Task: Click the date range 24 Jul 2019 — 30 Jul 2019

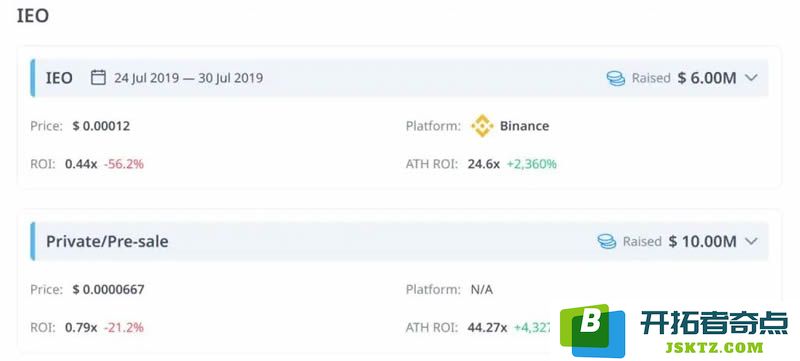Action: coord(189,78)
